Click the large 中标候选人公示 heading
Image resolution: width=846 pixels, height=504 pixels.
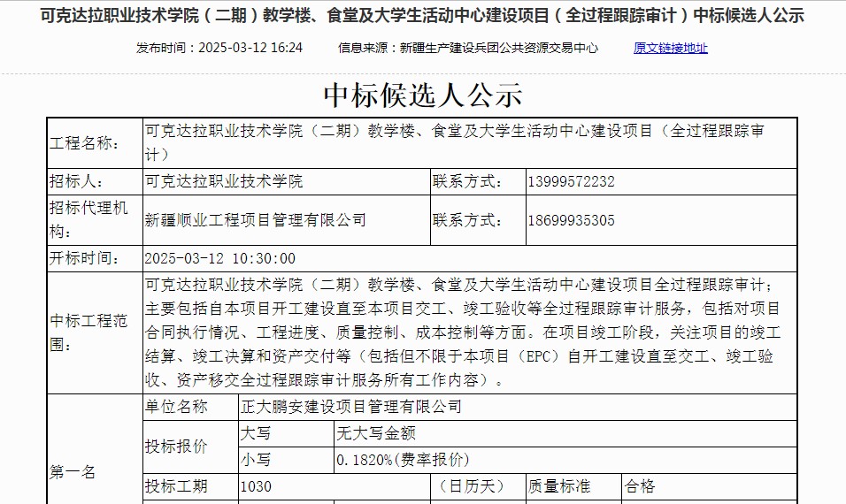point(422,95)
